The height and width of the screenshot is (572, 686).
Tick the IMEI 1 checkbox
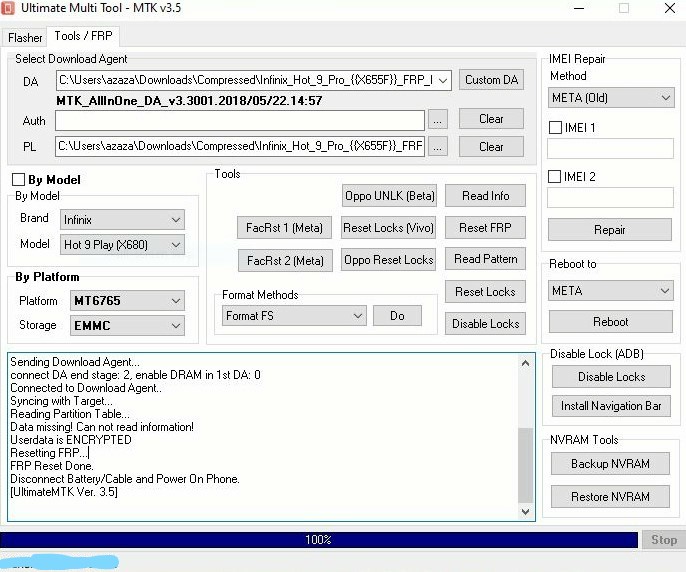point(555,127)
